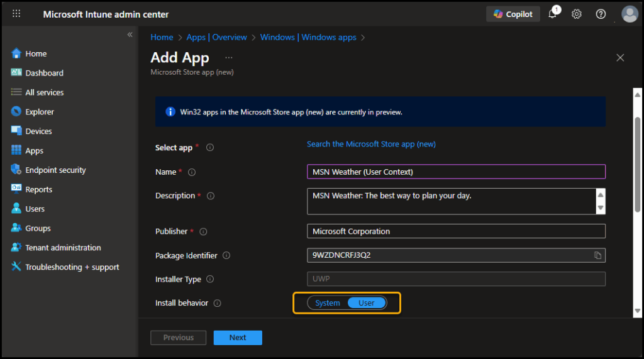Click the info icon beside Publisher

(203, 231)
